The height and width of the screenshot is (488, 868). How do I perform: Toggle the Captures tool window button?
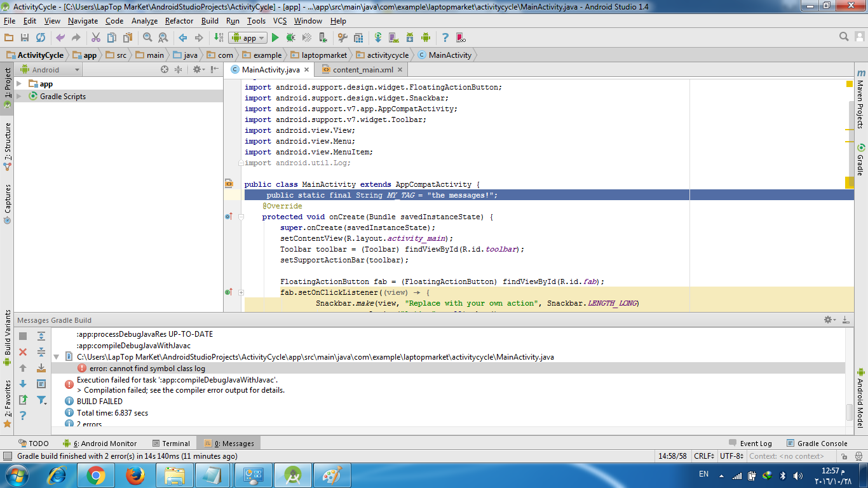[7, 204]
